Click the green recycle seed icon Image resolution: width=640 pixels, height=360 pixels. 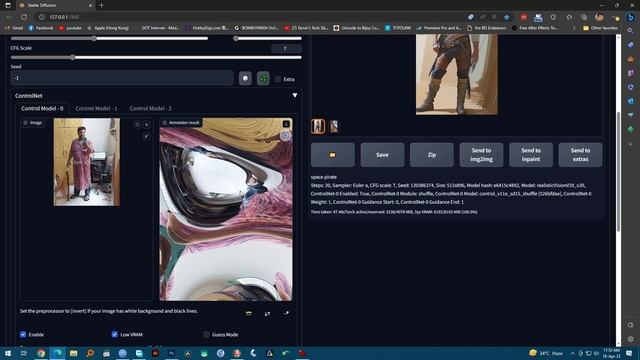[x=263, y=78]
